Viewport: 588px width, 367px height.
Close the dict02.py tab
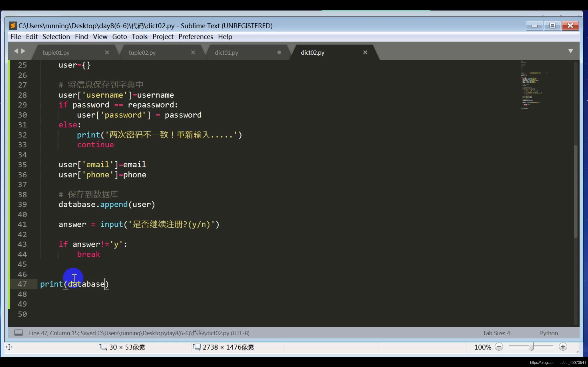pos(365,53)
